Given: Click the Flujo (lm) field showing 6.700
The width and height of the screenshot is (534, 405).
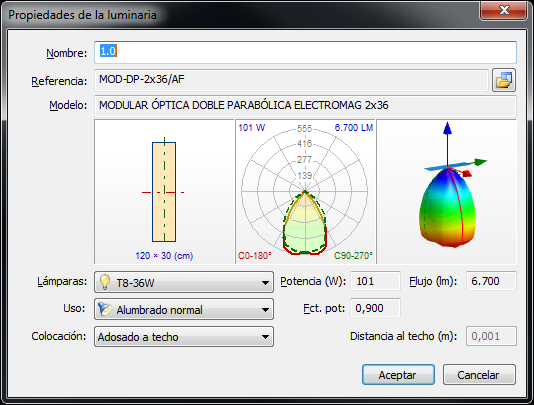Looking at the screenshot, I should 491,281.
